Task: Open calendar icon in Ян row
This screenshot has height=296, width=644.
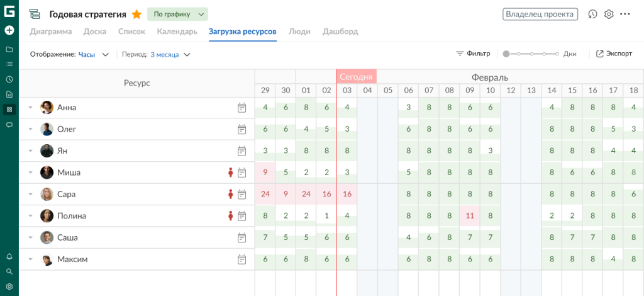Action: (242, 151)
